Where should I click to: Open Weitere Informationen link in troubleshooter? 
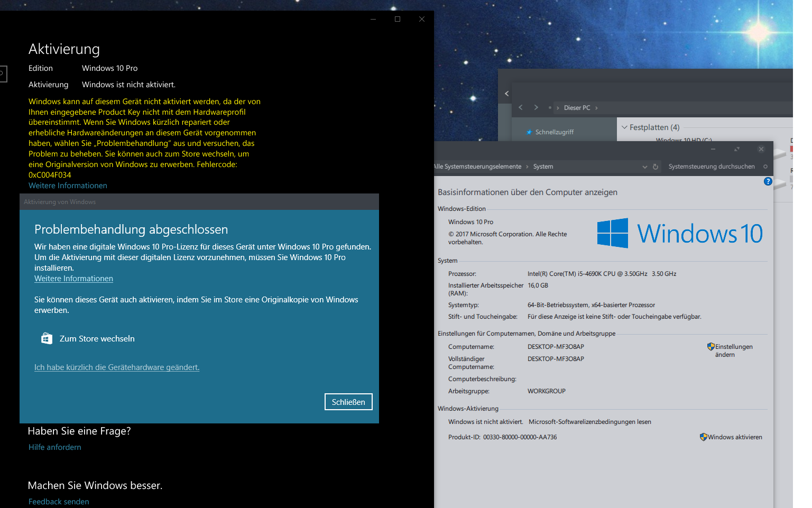click(73, 279)
